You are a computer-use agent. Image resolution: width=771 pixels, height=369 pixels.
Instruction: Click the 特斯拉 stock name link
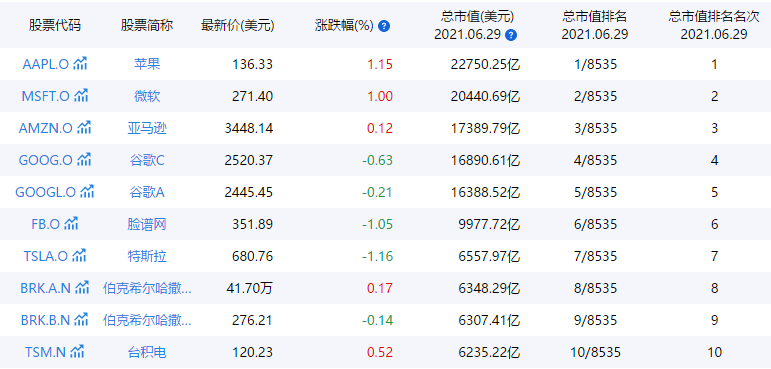[147, 256]
